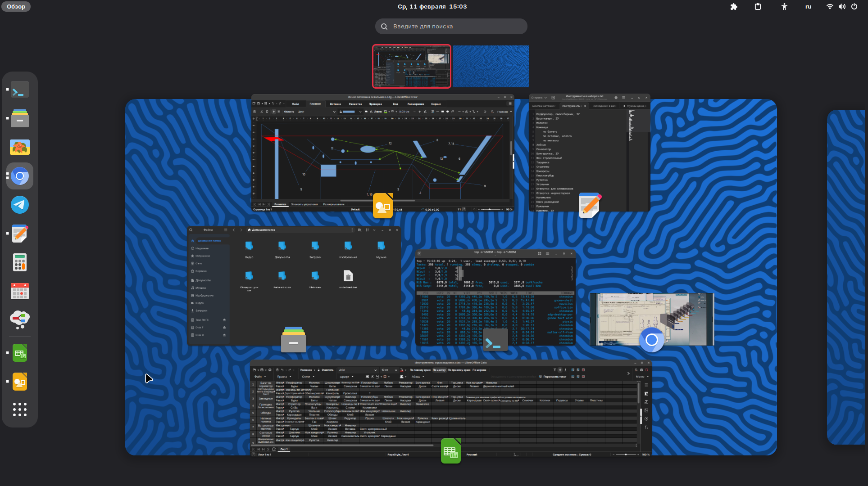Click the "Обзор" button in top bar
The image size is (868, 486).
[16, 7]
